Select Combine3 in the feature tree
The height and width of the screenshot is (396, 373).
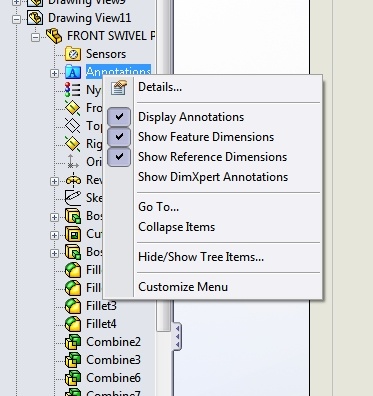coord(113,360)
